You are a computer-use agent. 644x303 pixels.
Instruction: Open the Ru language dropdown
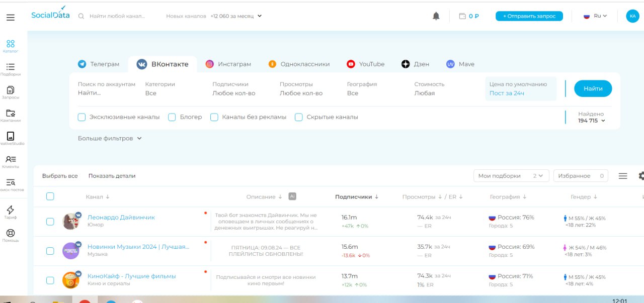click(x=595, y=16)
